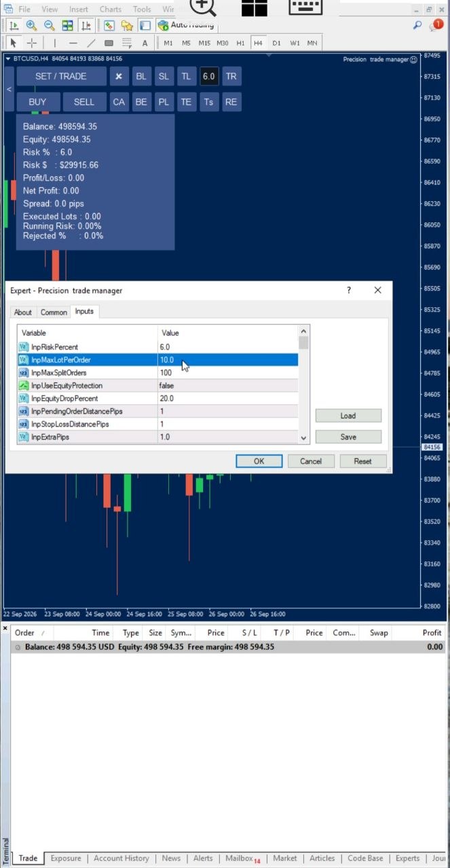Screen dimensions: 450x868
Task: Click the Reset button
Action: tap(363, 461)
